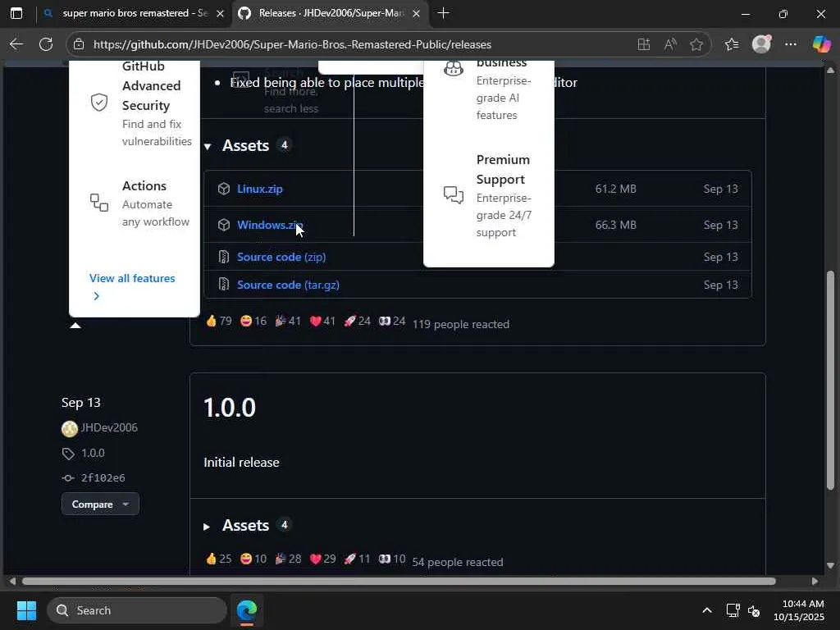Add this page to favorites star icon
The width and height of the screenshot is (840, 630).
pyautogui.click(x=696, y=44)
